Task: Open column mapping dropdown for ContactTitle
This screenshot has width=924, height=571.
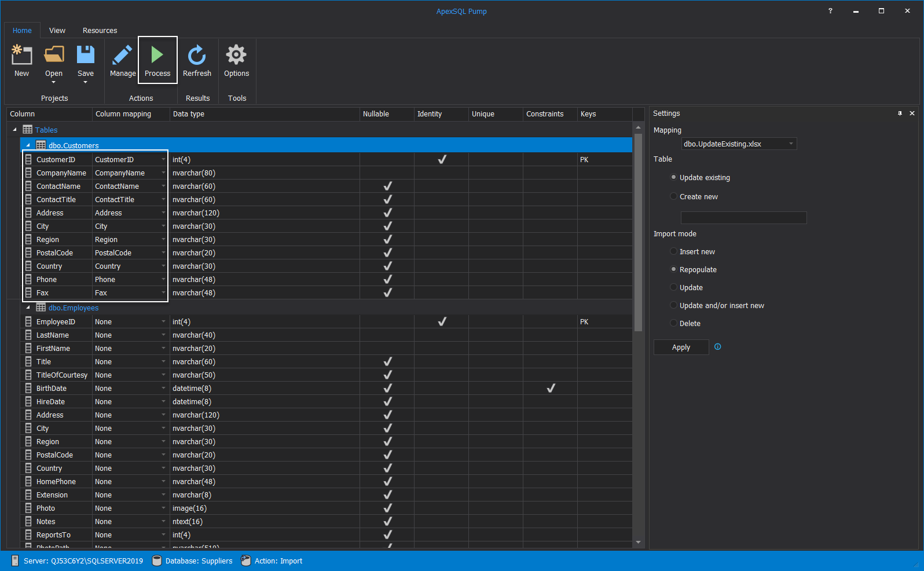Action: 163,199
